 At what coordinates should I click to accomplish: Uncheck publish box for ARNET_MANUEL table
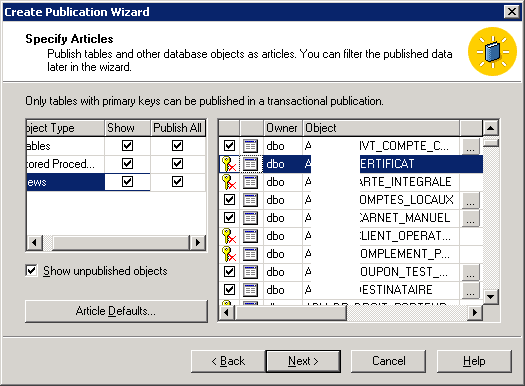point(229,218)
